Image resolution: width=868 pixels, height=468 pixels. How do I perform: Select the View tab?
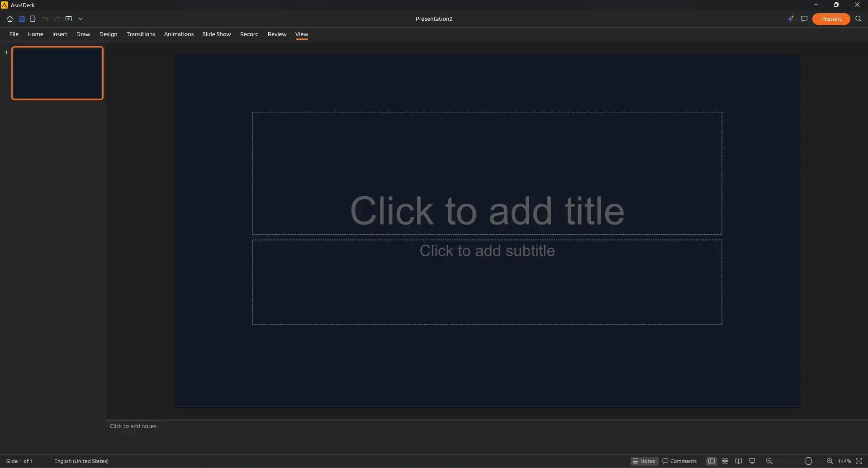[x=302, y=34]
